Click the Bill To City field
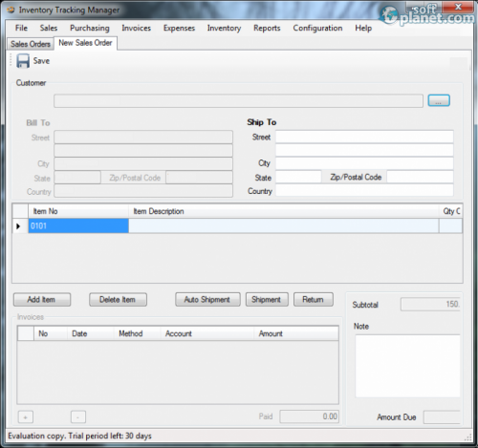 click(x=143, y=164)
